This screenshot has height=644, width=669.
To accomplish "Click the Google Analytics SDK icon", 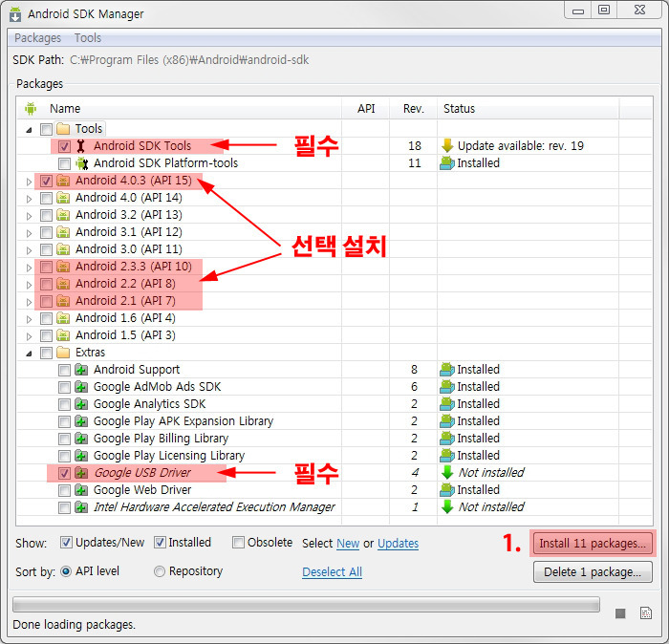I will [81, 404].
